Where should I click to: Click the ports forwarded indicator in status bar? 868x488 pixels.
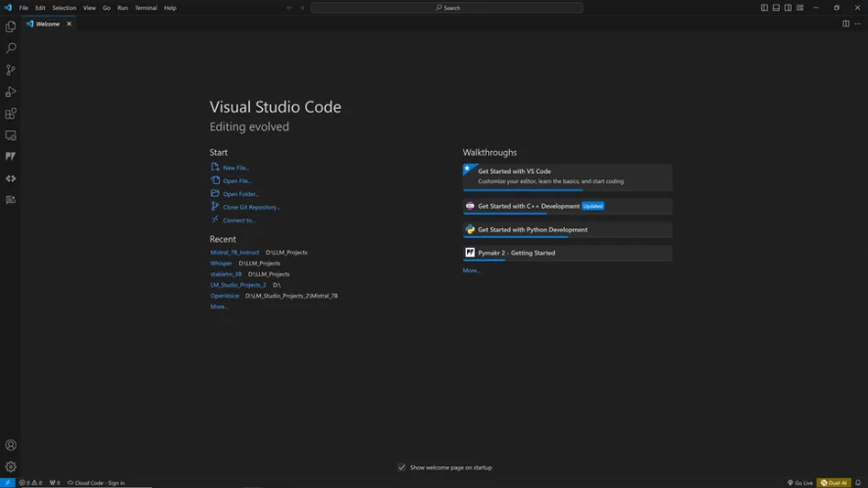point(54,483)
